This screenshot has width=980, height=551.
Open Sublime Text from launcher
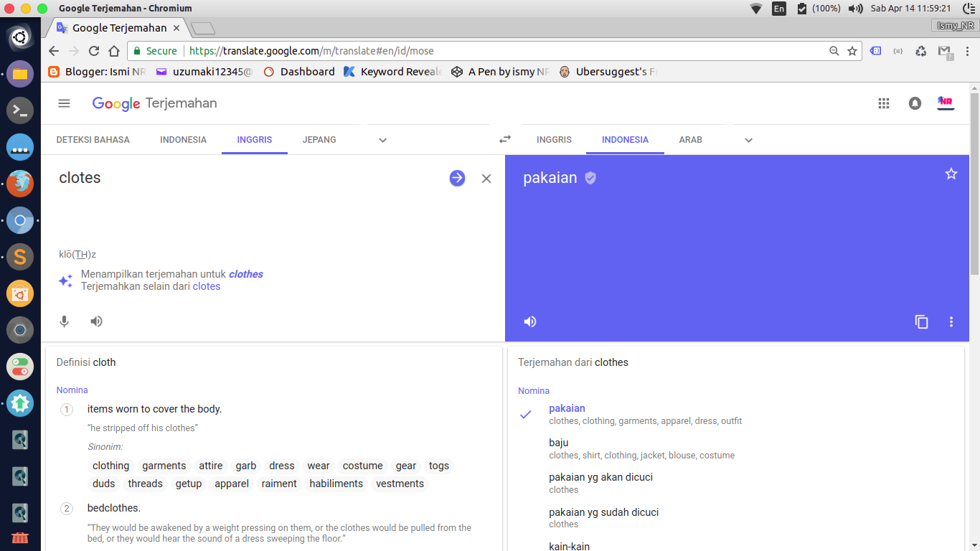pos(20,257)
